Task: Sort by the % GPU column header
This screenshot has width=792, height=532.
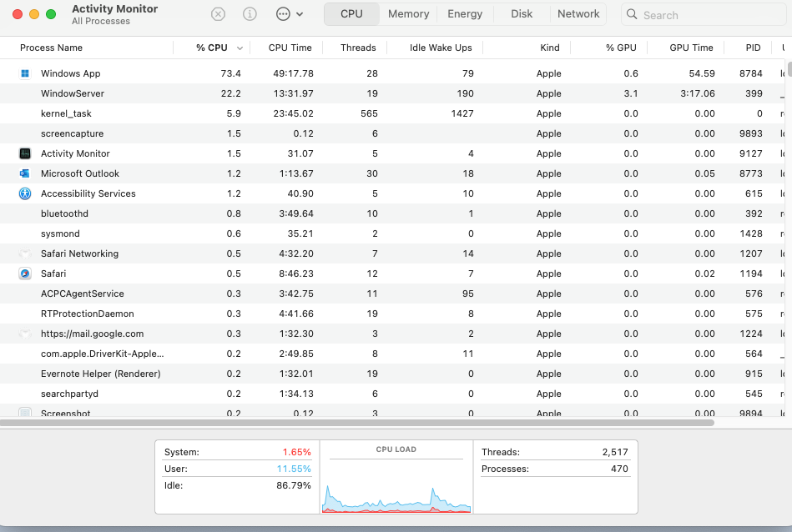Action: 621,48
